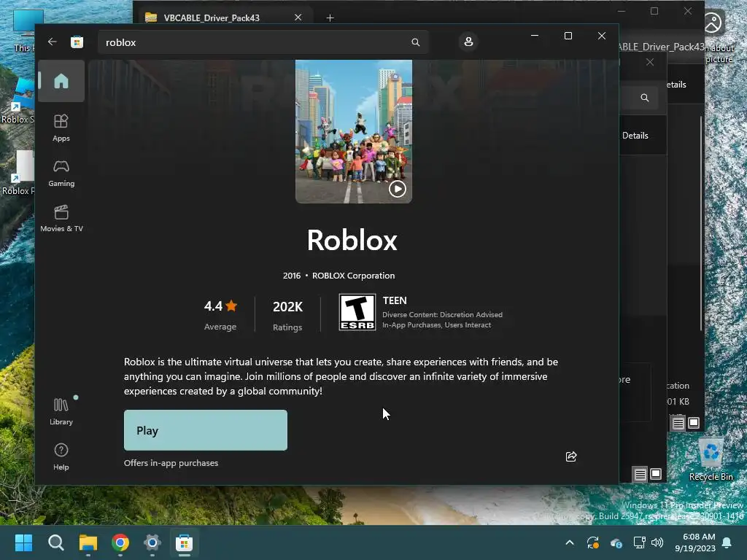
Task: Switch File Explorer to details list view
Action: [x=640, y=474]
